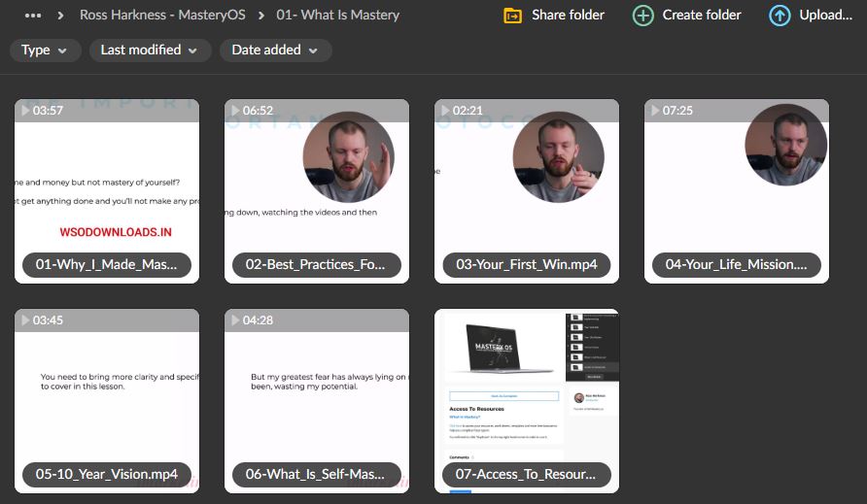Click the three-dots breadcrumb overflow icon
The image size is (867, 504).
coord(33,16)
